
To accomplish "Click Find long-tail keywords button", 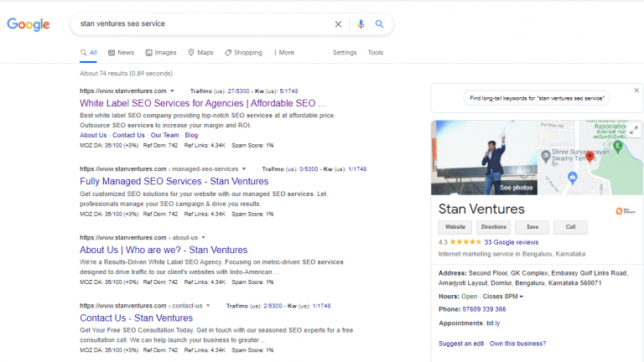I will [537, 99].
